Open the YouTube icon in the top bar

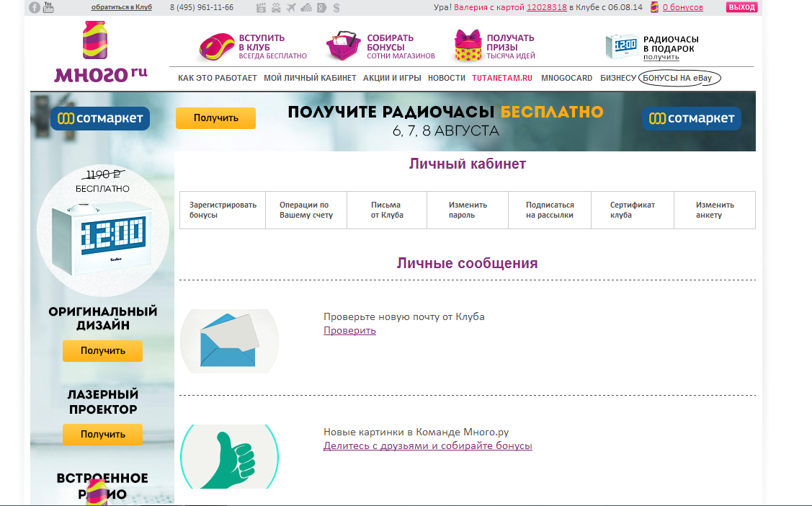point(48,7)
